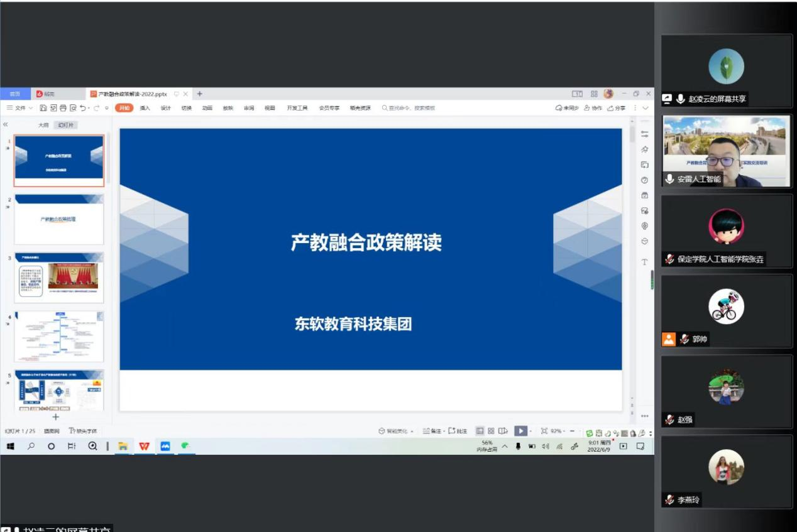Screen dimensions: 797x532
Task: Select slide 4 mind map thumbnail
Action: point(59,336)
